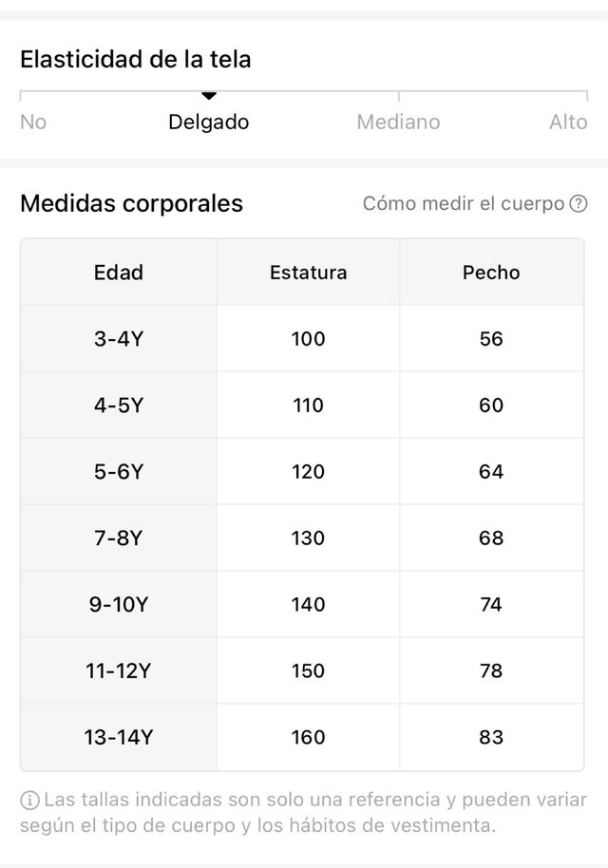Image resolution: width=608 pixels, height=868 pixels.
Task: Click the 'Elasticidad de la tela' heading
Action: [x=136, y=59]
